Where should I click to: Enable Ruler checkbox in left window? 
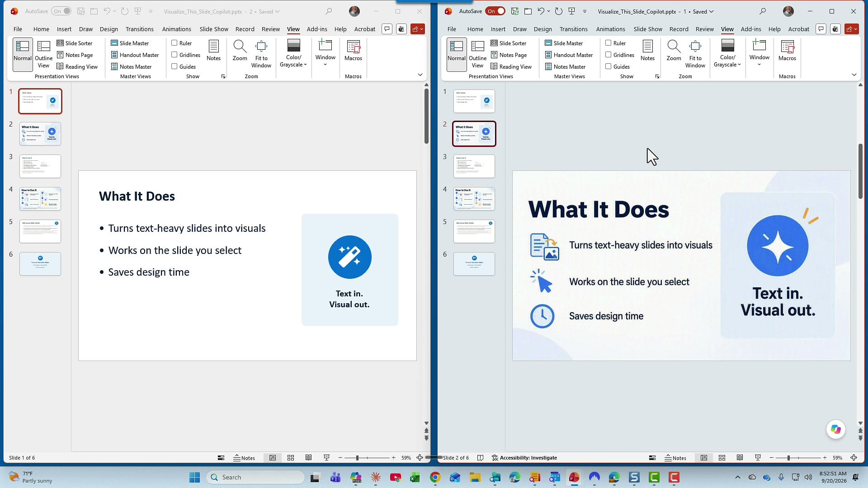tap(174, 43)
